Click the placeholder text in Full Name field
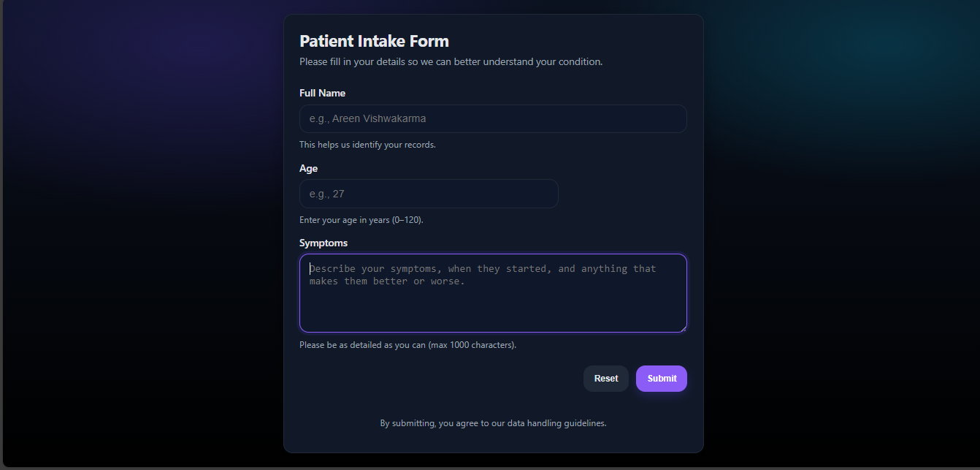 [367, 118]
